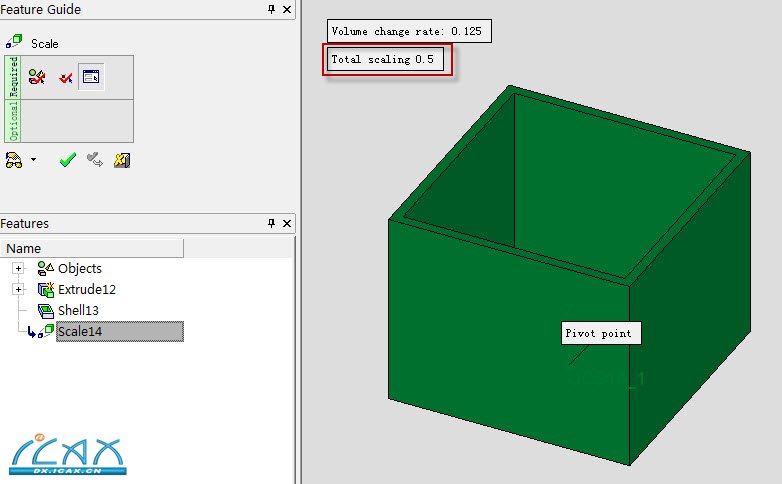Click the Scale feature icon in Feature Guide
This screenshot has height=484, width=782.
[x=14, y=41]
